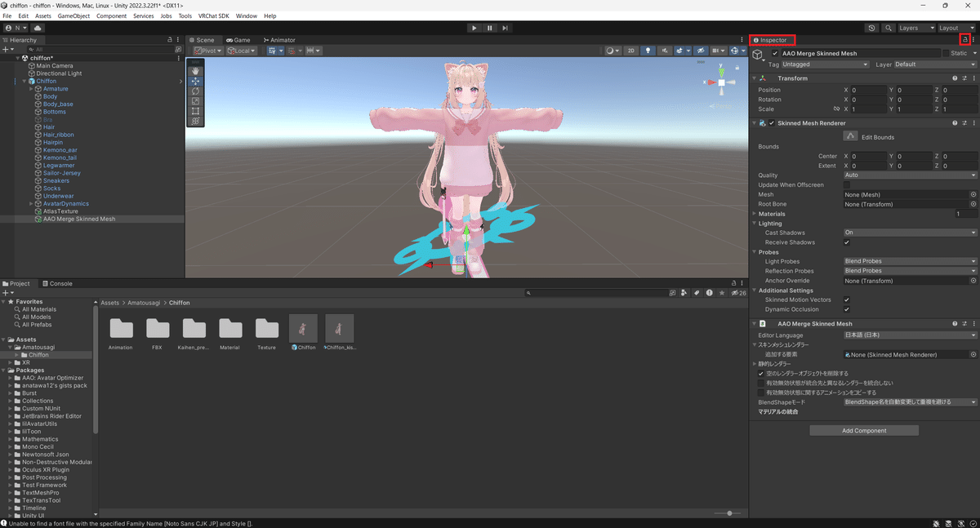Toggle active checkbox for AAO Merge Skinned Mesh object
This screenshot has height=528, width=980.
coord(775,53)
